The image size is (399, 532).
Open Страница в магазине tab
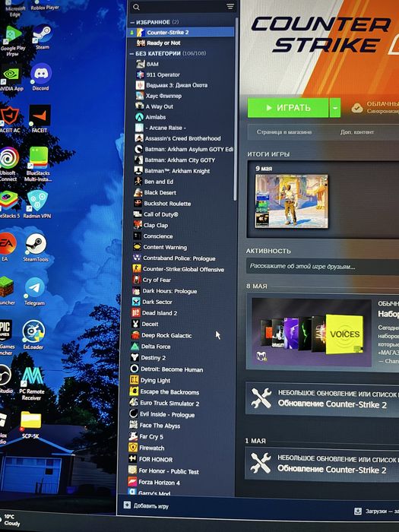coord(283,132)
